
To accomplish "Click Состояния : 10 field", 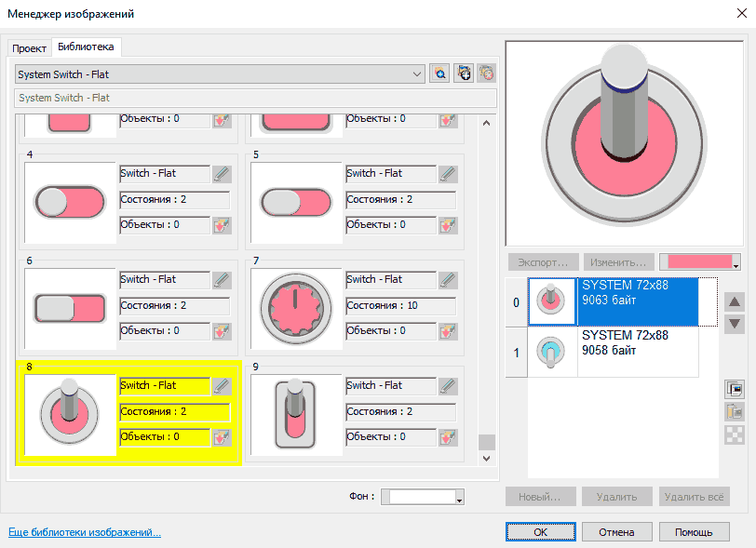I will click(400, 305).
